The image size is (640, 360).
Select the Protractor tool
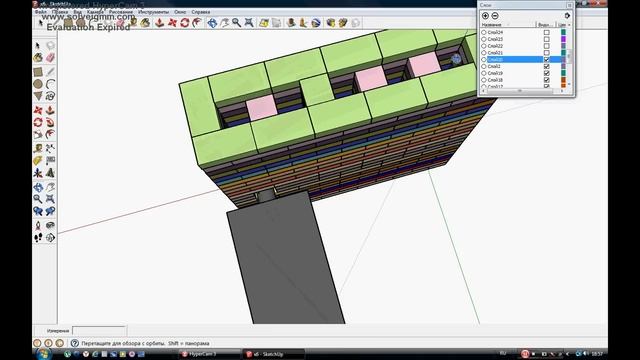(x=38, y=161)
